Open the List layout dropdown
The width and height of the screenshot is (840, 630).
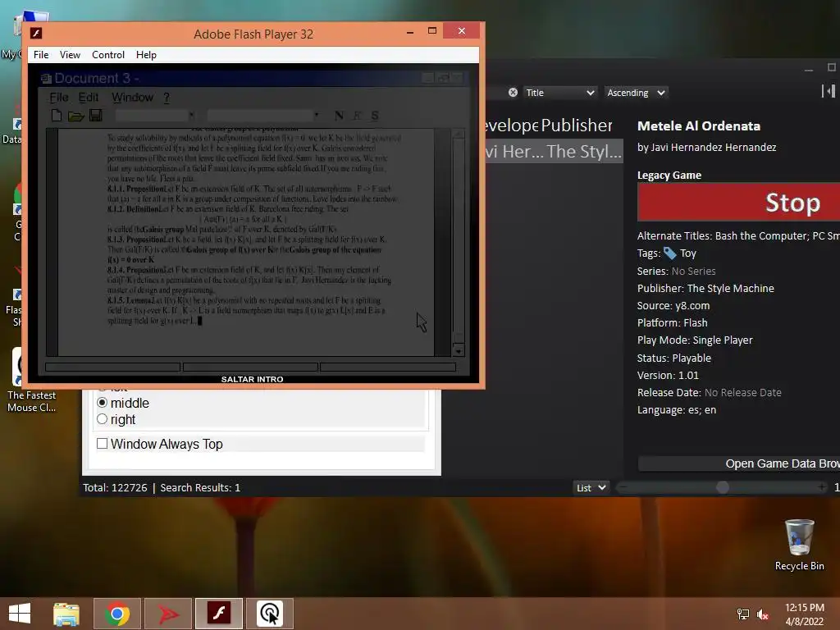pyautogui.click(x=591, y=487)
